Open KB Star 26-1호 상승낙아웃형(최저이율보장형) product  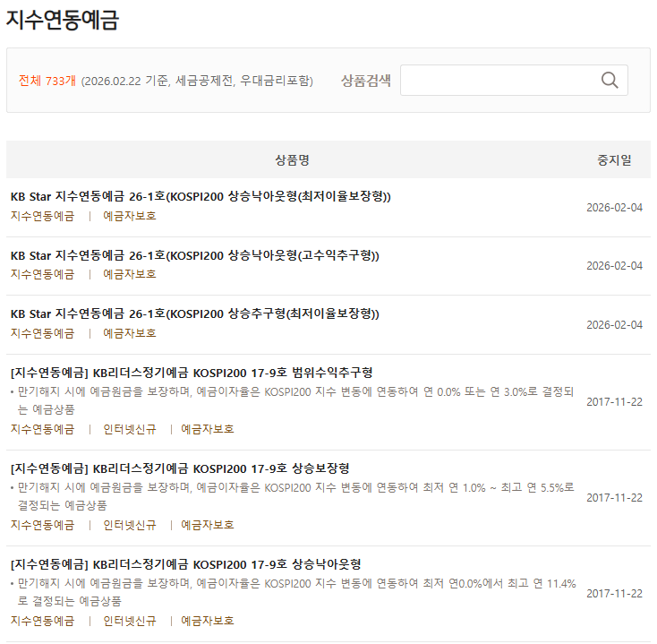(x=201, y=197)
